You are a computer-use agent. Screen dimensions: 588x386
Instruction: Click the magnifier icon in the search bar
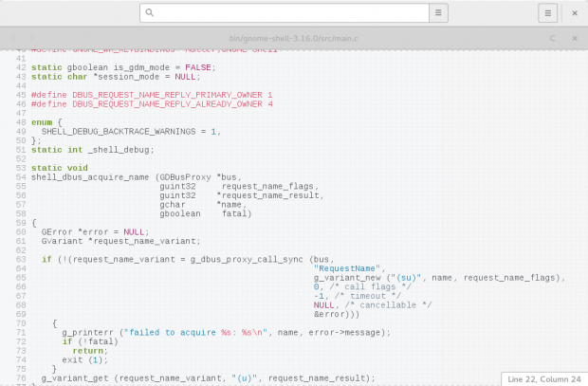(x=149, y=12)
